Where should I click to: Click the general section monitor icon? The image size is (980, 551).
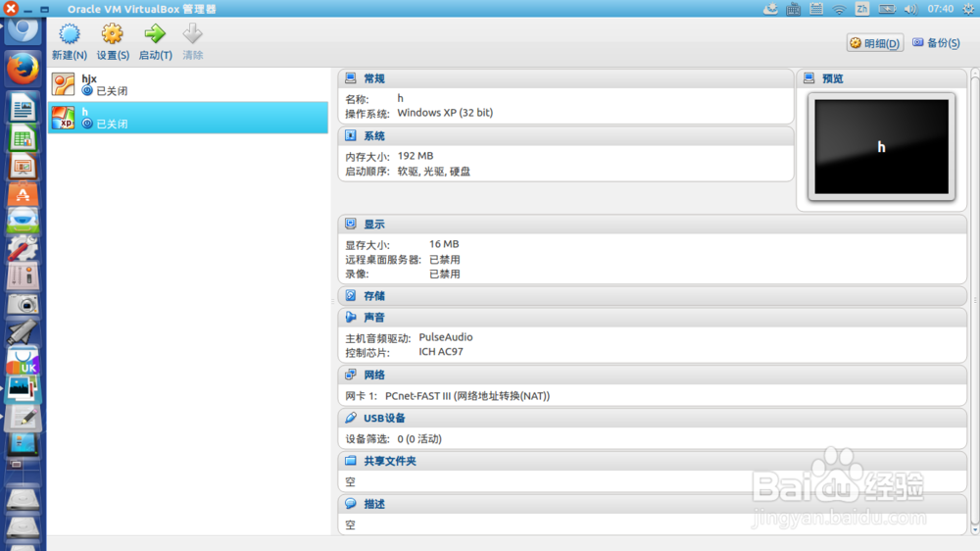click(351, 78)
